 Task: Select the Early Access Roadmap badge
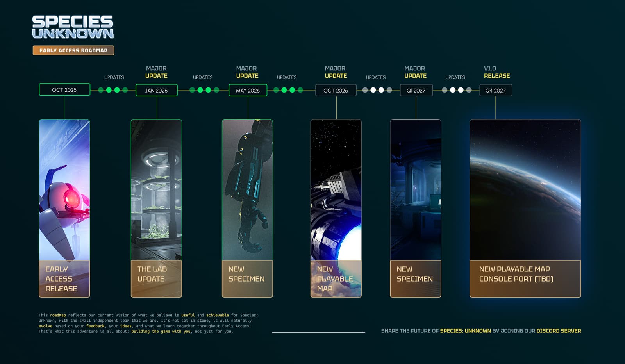click(73, 50)
